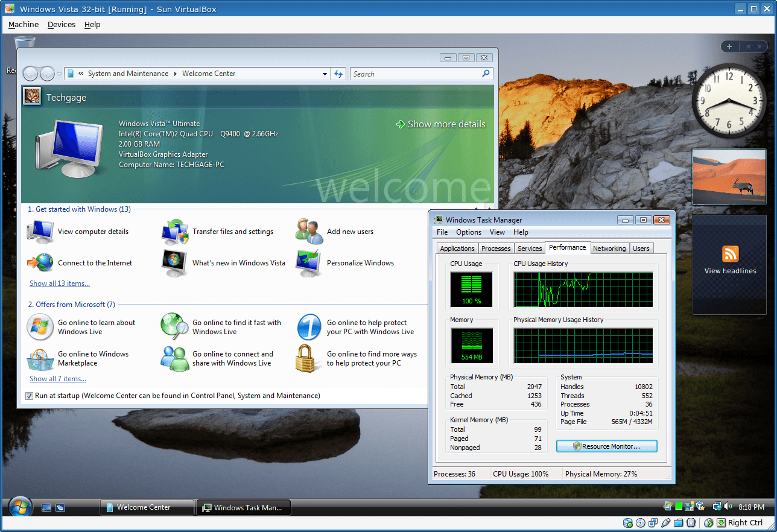
Task: Switch to the Applications tab
Action: coord(457,249)
